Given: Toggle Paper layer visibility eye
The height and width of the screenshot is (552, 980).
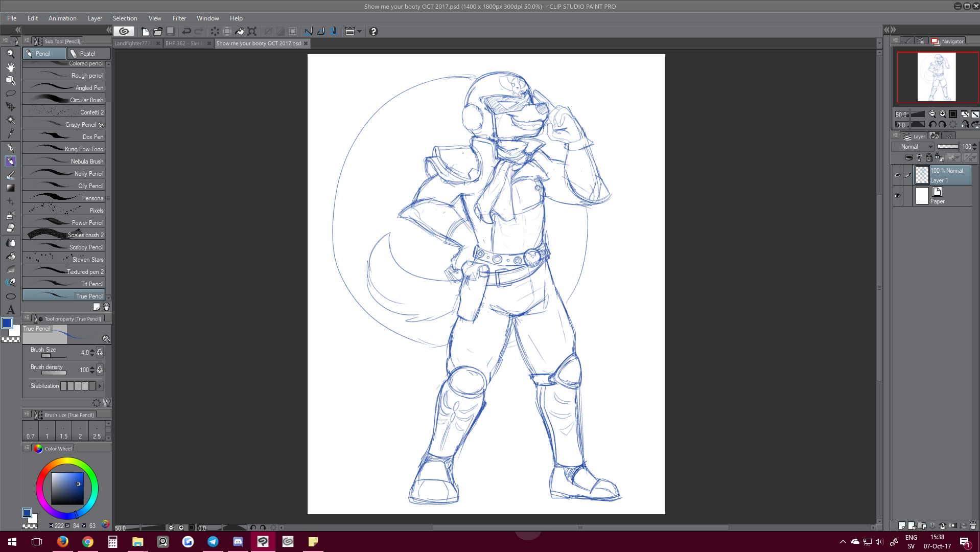Looking at the screenshot, I should coord(897,196).
